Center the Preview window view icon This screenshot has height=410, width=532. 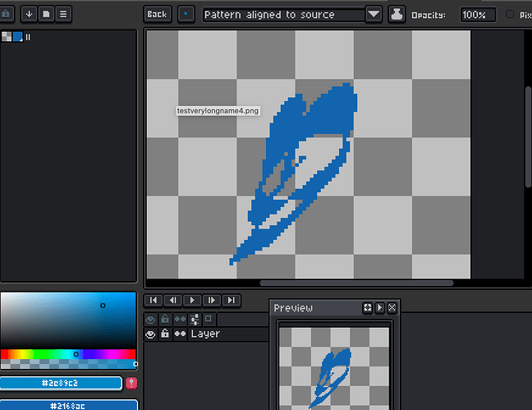point(368,307)
